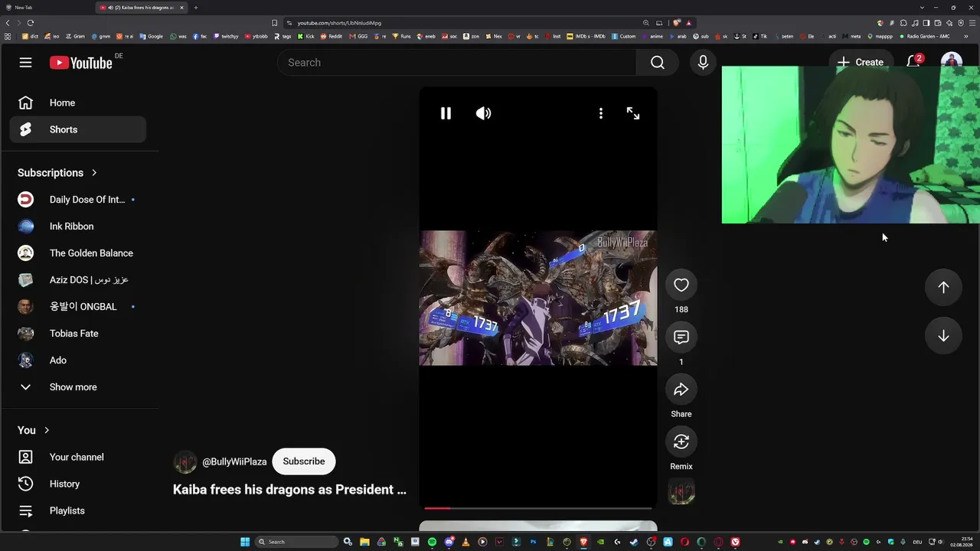The height and width of the screenshot is (551, 980).
Task: Open Your channel
Action: 78,457
